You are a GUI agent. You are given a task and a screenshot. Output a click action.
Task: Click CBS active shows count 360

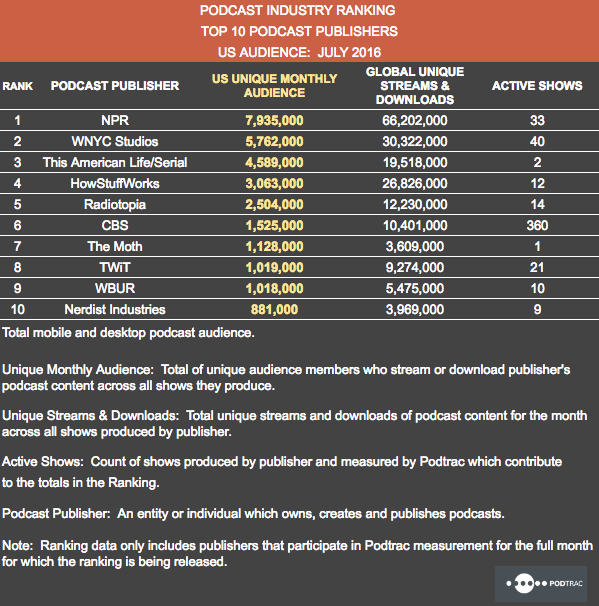pyautogui.click(x=537, y=225)
